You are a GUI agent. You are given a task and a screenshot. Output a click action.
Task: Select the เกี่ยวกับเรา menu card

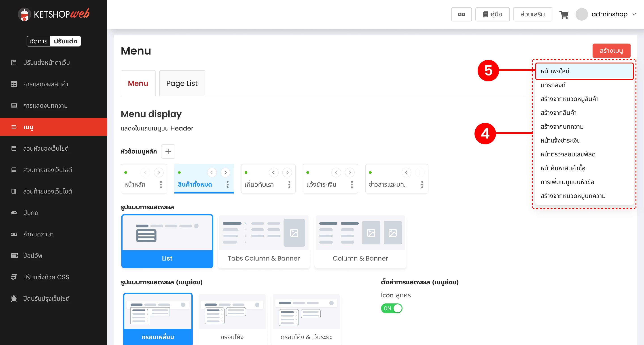268,179
